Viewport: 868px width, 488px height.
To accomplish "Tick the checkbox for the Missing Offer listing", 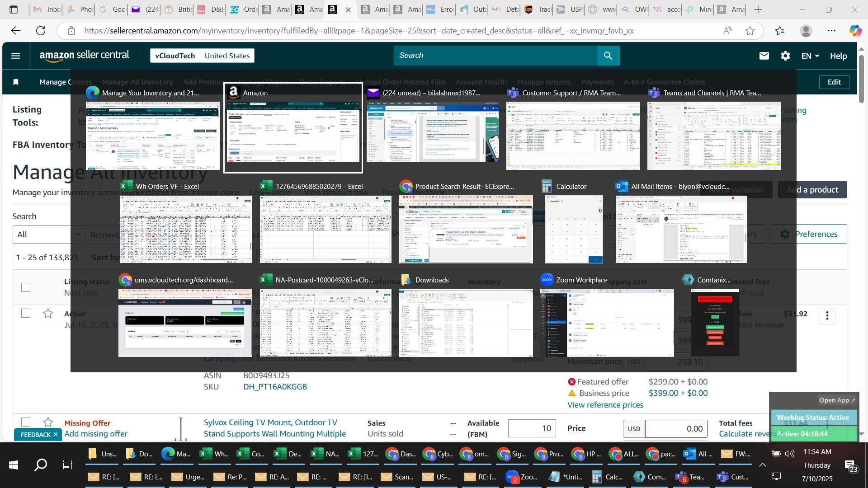I will (26, 422).
